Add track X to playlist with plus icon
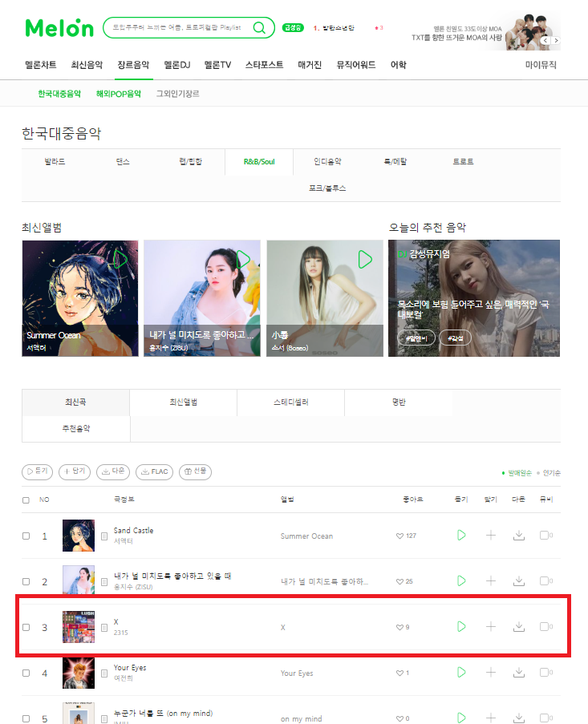 (491, 626)
